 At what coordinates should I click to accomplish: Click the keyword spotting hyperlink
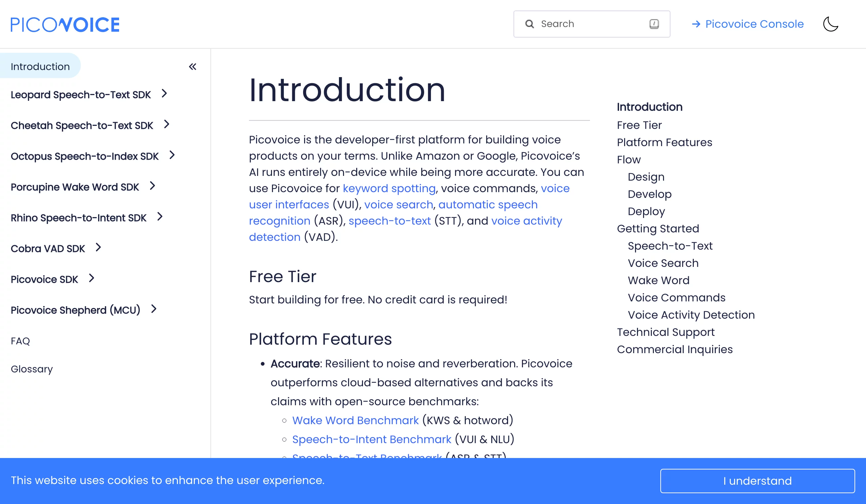pyautogui.click(x=389, y=188)
